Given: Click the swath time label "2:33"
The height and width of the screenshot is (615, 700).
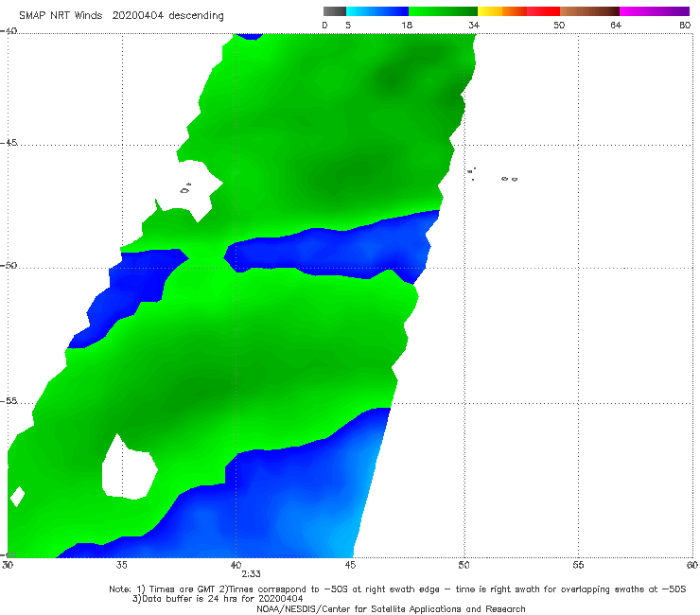Looking at the screenshot, I should point(251,574).
